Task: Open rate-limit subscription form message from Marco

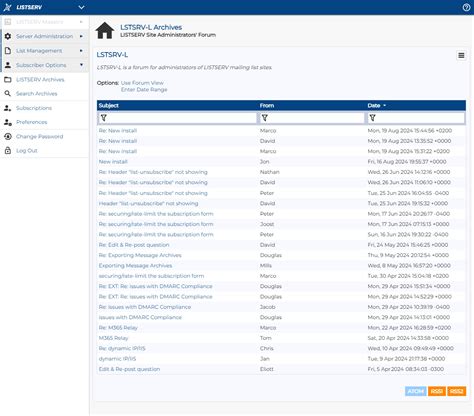Action: [151, 276]
